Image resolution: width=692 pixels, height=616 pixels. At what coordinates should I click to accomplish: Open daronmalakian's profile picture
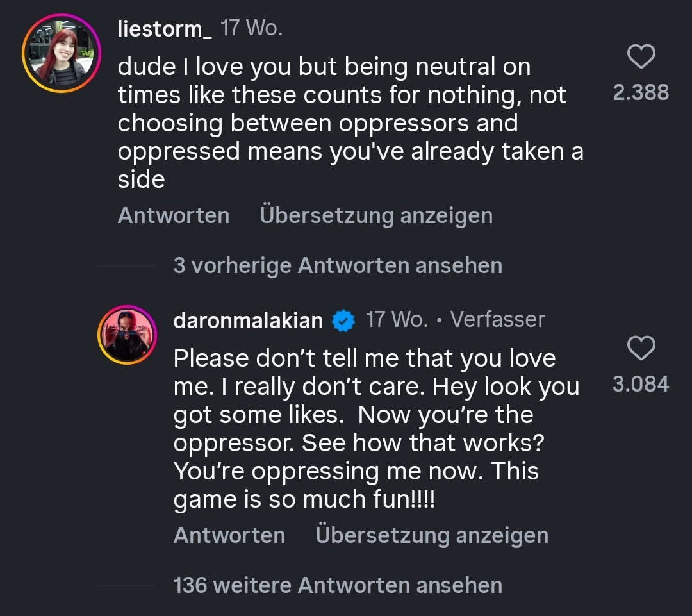[x=127, y=335]
